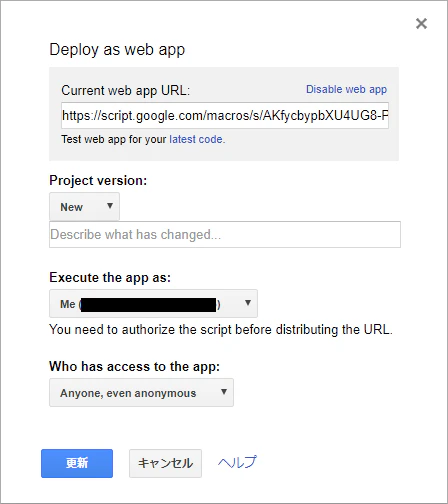Open the Anyone, even anonymous dropdown

(x=141, y=392)
